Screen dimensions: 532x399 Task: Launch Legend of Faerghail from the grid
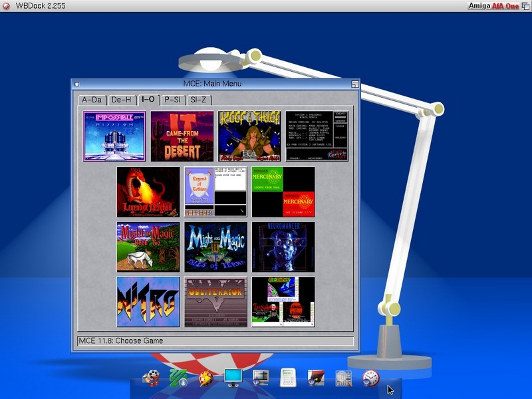click(148, 192)
